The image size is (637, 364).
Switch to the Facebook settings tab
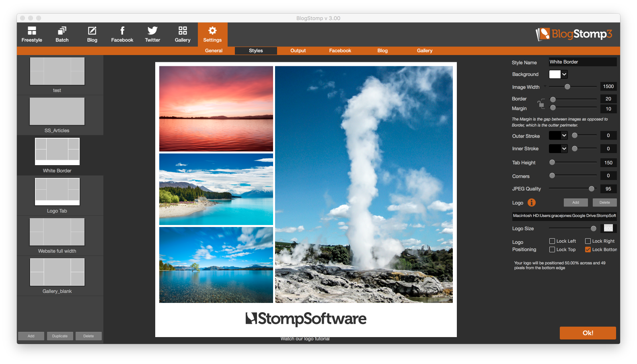(340, 51)
